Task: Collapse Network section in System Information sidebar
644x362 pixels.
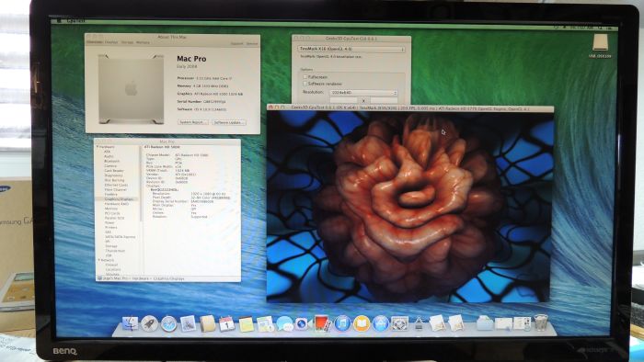Action: pyautogui.click(x=99, y=260)
